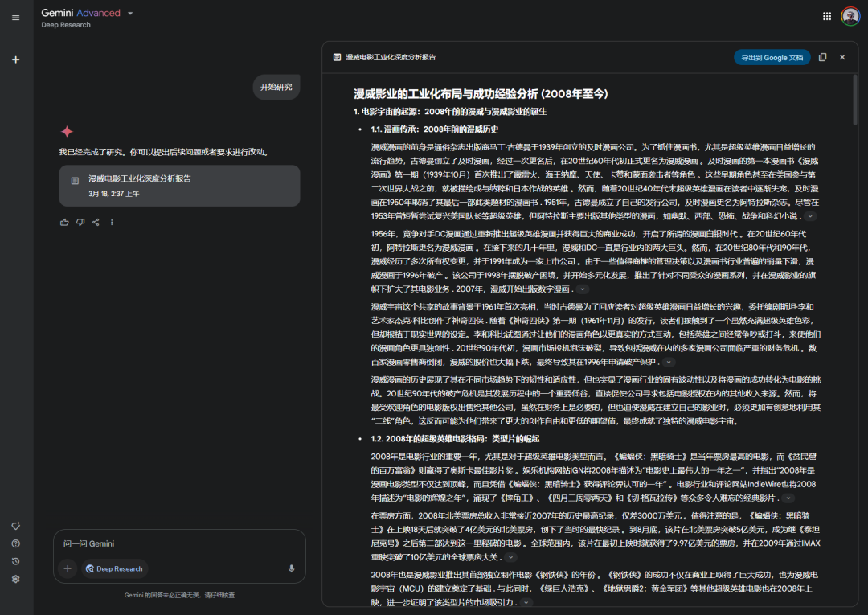Click heading 1.2. 2008年的超级英雄电影格局

point(455,439)
